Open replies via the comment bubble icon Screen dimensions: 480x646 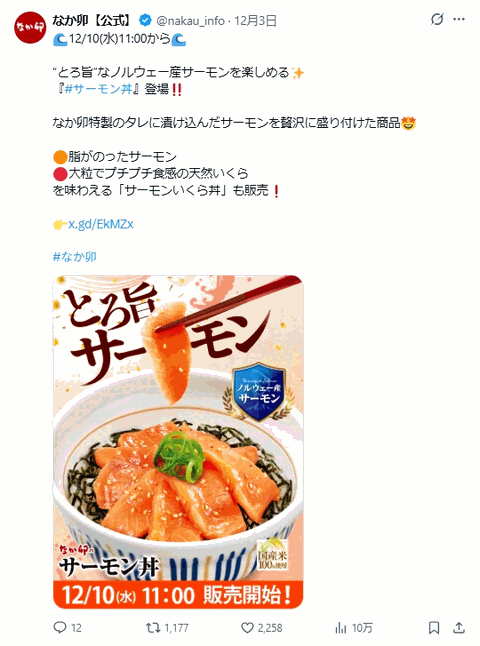60,627
